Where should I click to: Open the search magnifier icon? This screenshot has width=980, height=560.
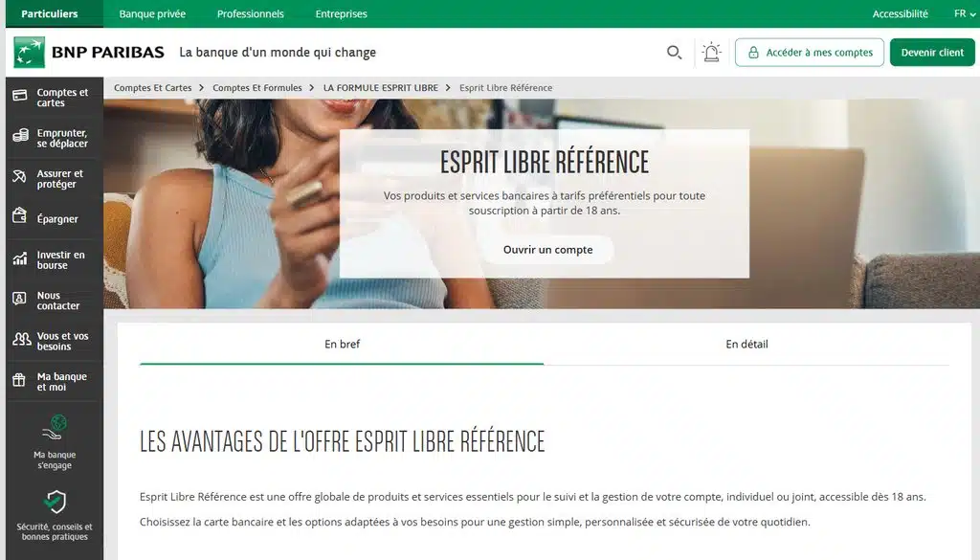click(674, 53)
